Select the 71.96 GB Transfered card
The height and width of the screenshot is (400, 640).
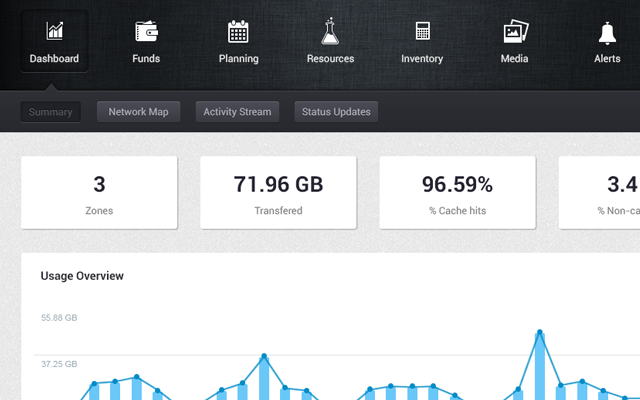click(x=278, y=193)
